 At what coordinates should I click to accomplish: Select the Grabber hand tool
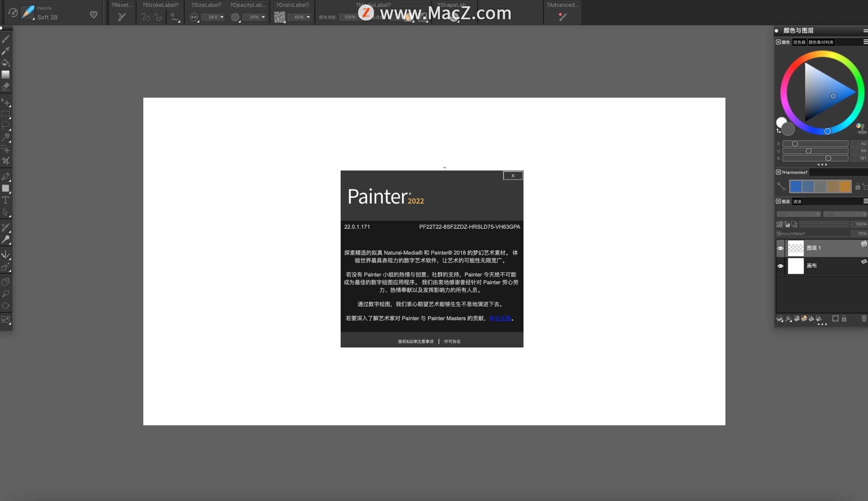click(5, 282)
